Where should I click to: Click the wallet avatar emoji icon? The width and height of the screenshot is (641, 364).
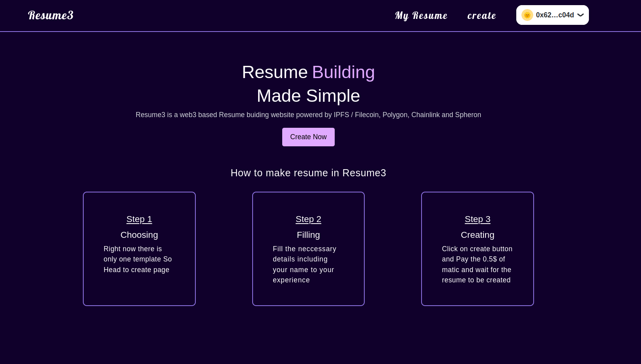pos(527,15)
